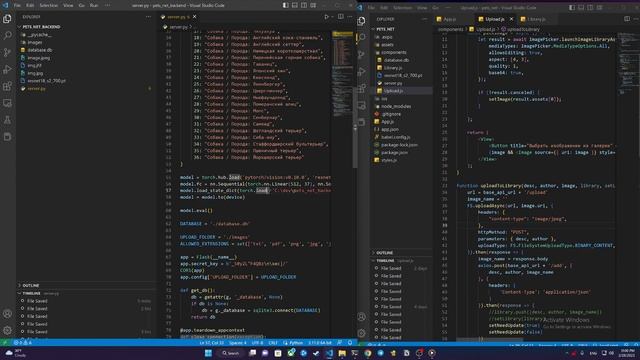This screenshot has height=360, width=640.
Task: Open Manage gear in left VS Code window
Action: pyautogui.click(x=7, y=330)
